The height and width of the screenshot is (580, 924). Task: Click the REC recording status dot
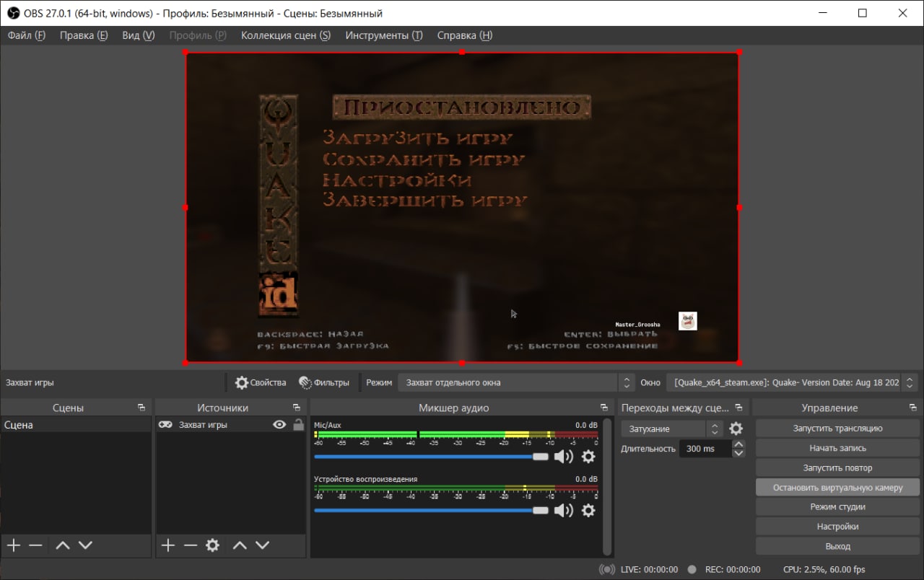click(x=692, y=569)
